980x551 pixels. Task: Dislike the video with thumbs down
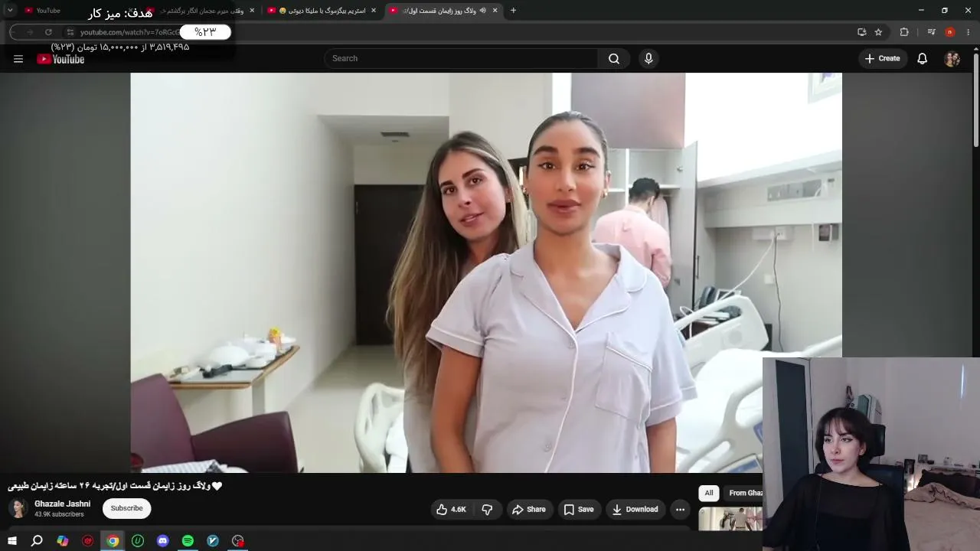[x=487, y=510]
